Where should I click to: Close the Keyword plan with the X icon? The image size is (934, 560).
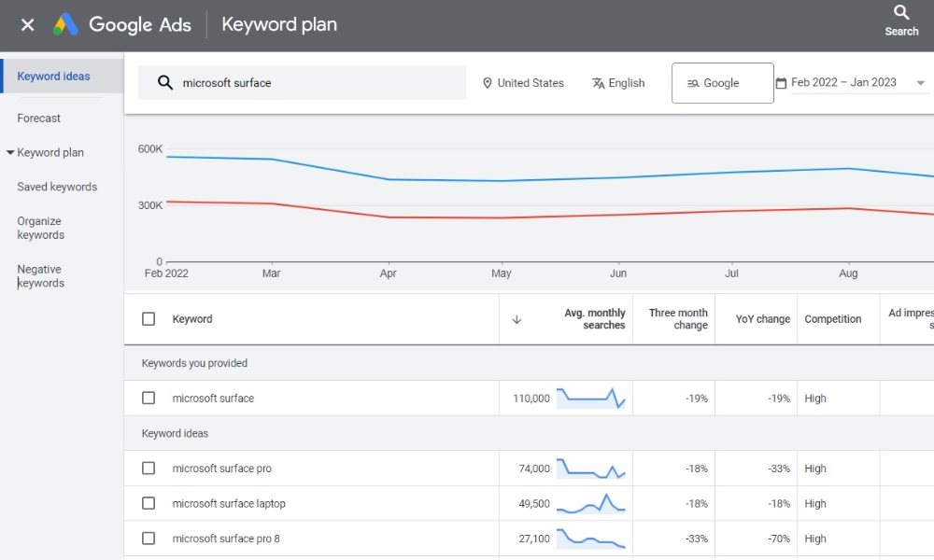pos(27,24)
